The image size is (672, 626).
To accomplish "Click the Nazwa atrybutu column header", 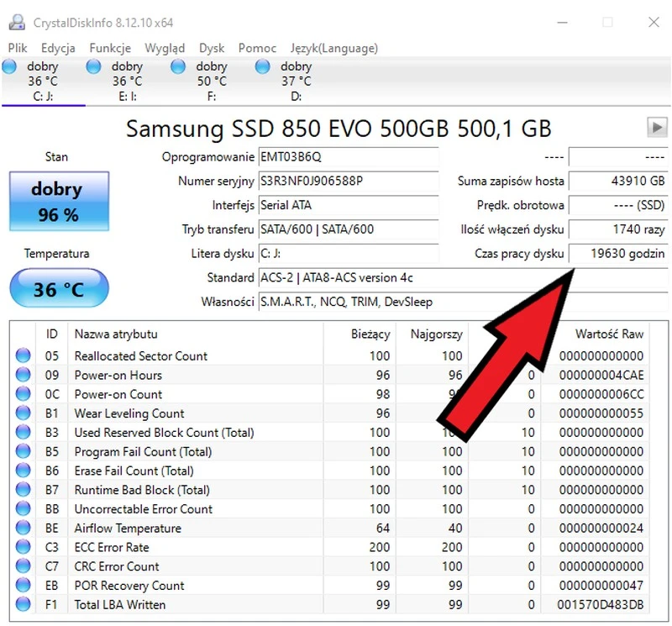I will (x=116, y=334).
